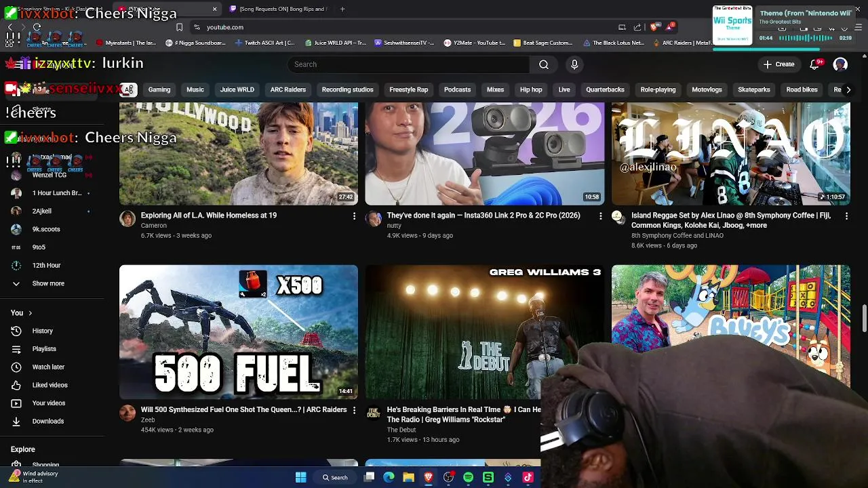Open Microsoft Edge from the taskbar
868x488 pixels.
(389, 478)
